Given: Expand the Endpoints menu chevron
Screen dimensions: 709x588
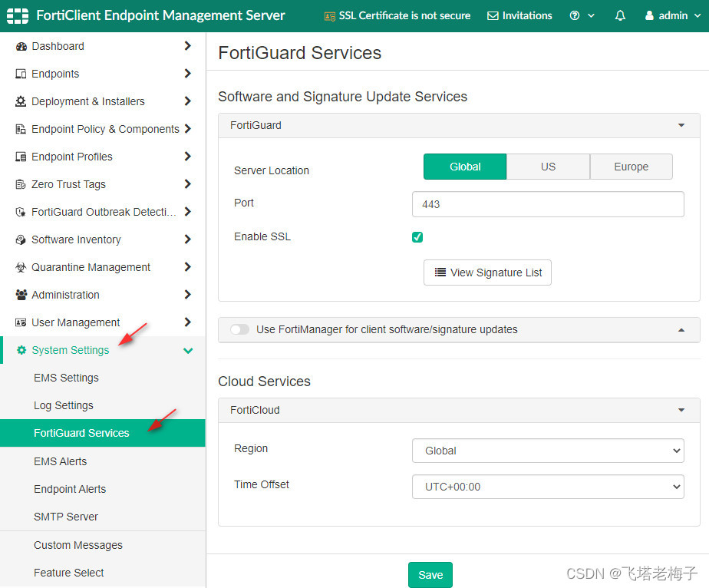Looking at the screenshot, I should click(188, 73).
